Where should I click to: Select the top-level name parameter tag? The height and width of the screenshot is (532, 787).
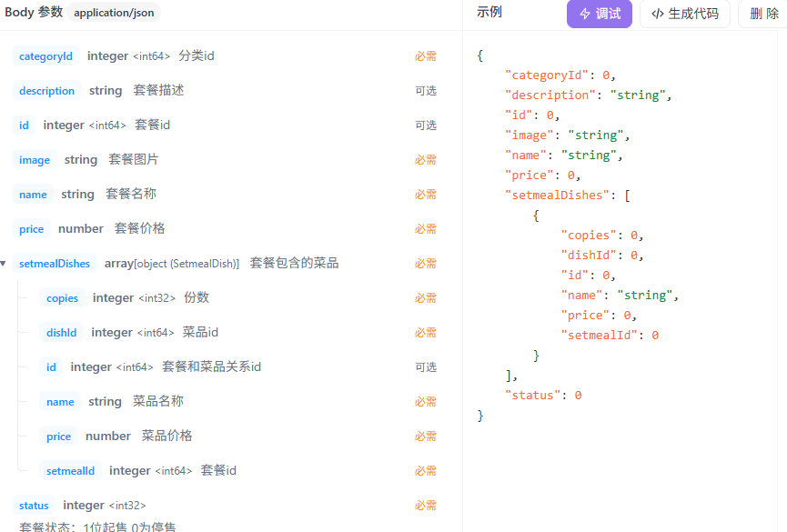pyautogui.click(x=33, y=195)
